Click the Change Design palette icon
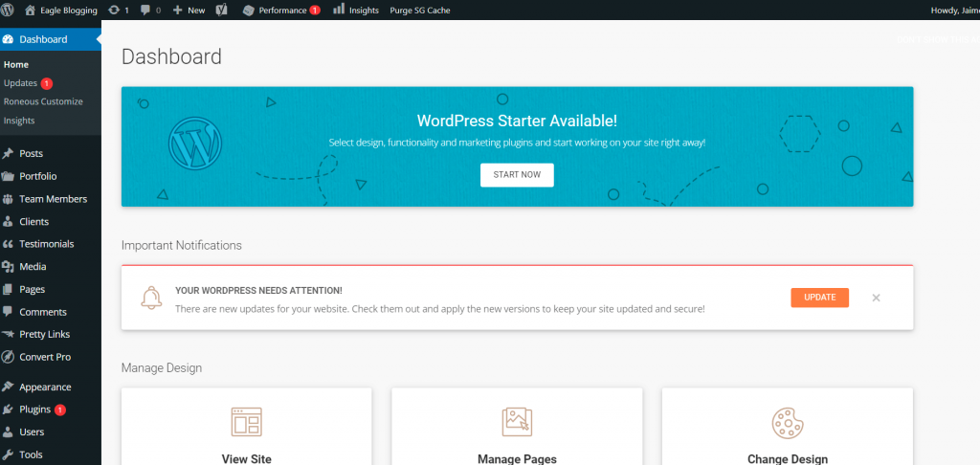Viewport: 980px width, 465px height. point(788,423)
